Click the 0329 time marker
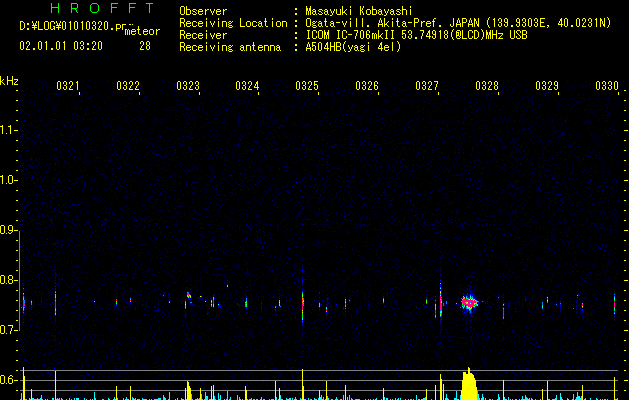Viewport: 629px width, 400px height. click(x=547, y=86)
